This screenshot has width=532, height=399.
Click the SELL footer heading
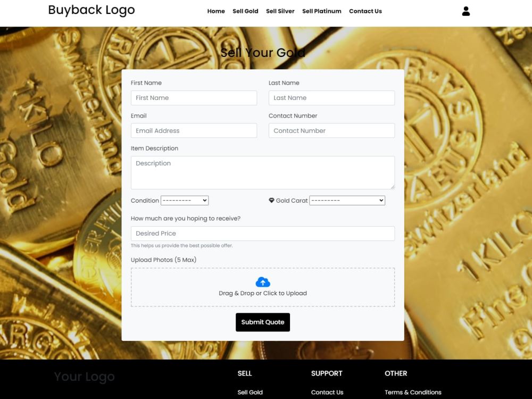pos(245,373)
